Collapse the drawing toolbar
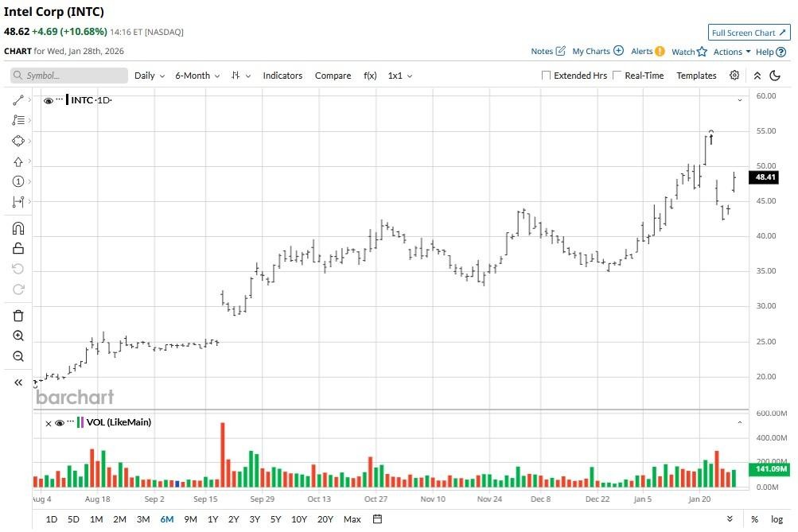The height and width of the screenshot is (532, 798). coord(18,382)
